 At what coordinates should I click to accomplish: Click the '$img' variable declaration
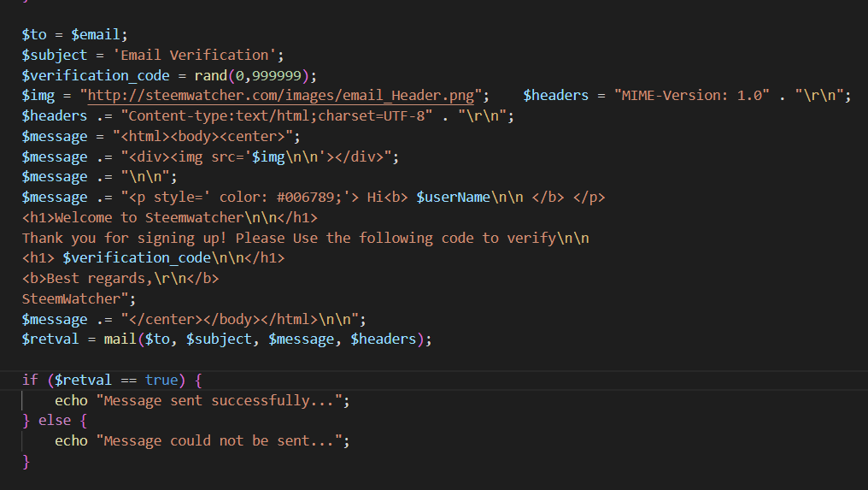pyautogui.click(x=38, y=95)
